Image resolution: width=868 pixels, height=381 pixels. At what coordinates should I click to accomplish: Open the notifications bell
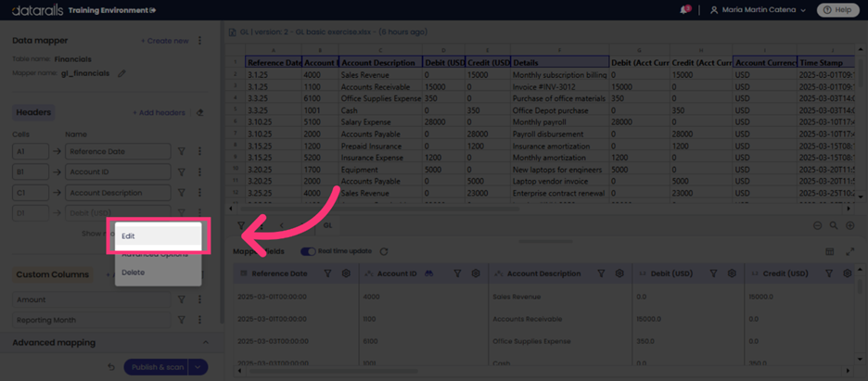pyautogui.click(x=684, y=10)
